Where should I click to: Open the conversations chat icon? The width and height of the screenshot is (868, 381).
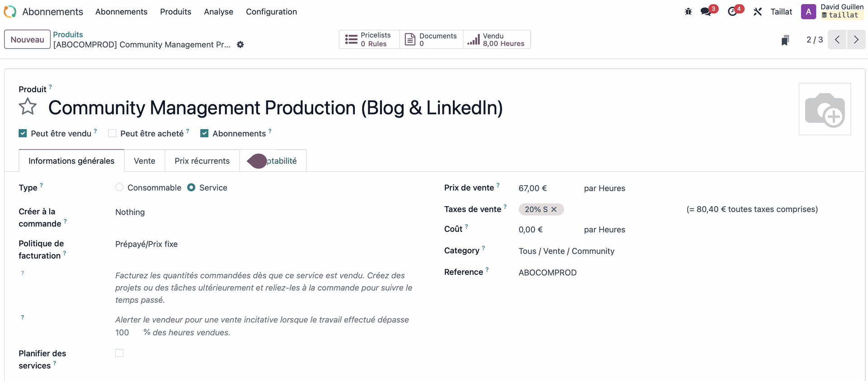click(706, 12)
